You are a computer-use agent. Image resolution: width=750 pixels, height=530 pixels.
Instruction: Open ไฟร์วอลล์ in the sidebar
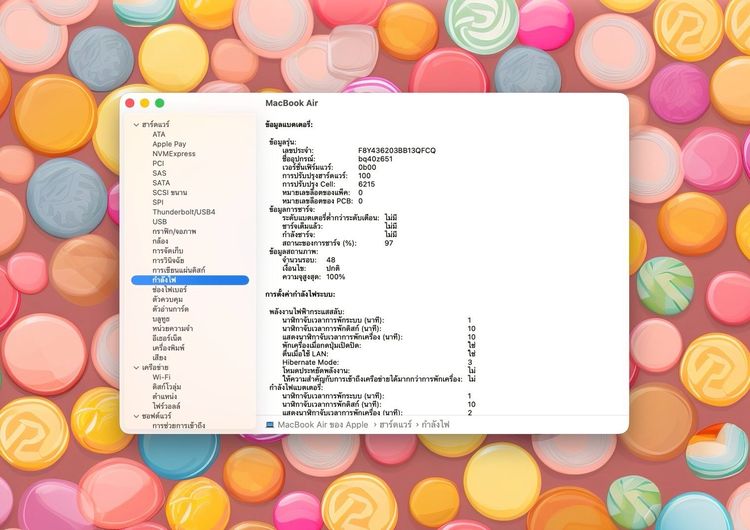pos(166,406)
